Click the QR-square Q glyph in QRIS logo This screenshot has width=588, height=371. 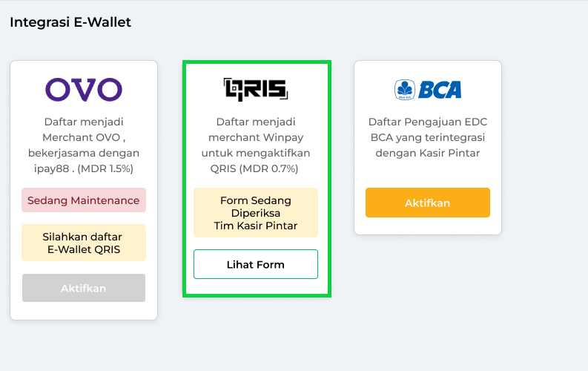pyautogui.click(x=234, y=89)
